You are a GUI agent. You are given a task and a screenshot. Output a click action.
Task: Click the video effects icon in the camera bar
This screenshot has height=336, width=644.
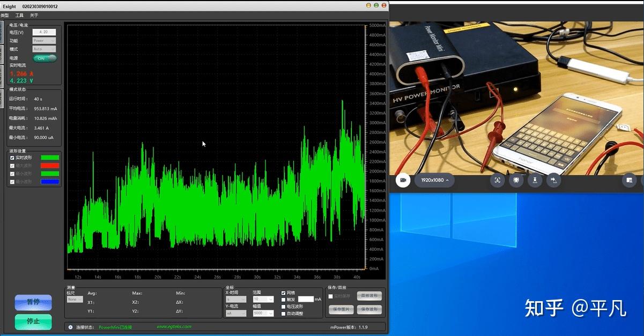(516, 181)
